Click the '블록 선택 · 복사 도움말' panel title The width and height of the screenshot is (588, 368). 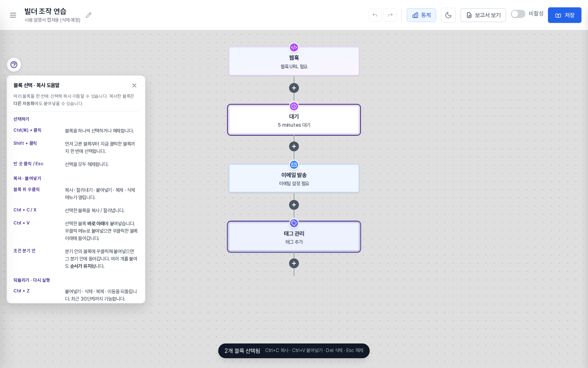pyautogui.click(x=36, y=85)
